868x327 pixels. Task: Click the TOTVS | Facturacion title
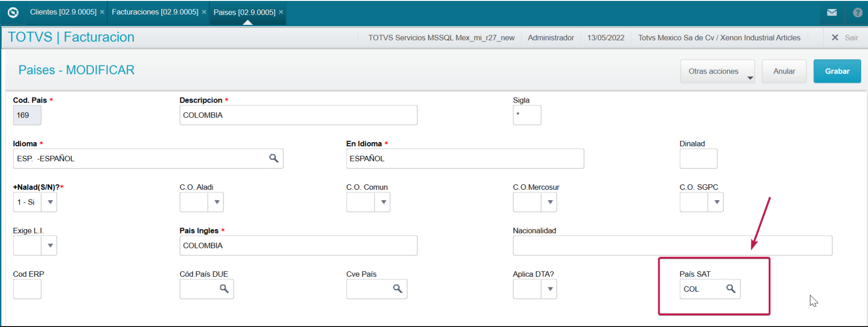point(71,37)
